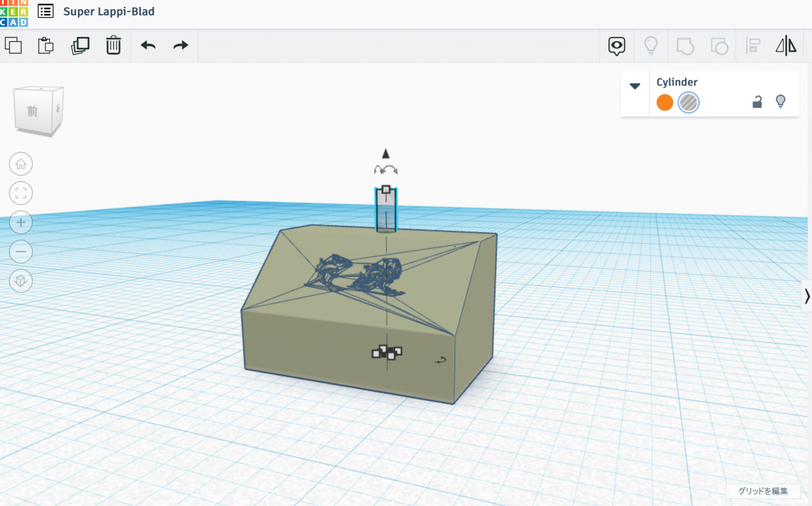Click the view cube front face

(32, 112)
